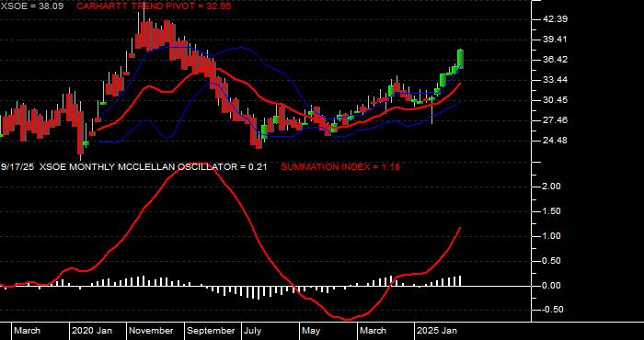Image resolution: width=644 pixels, height=340 pixels.
Task: Select the 'May' timeline marker
Action: (312, 331)
